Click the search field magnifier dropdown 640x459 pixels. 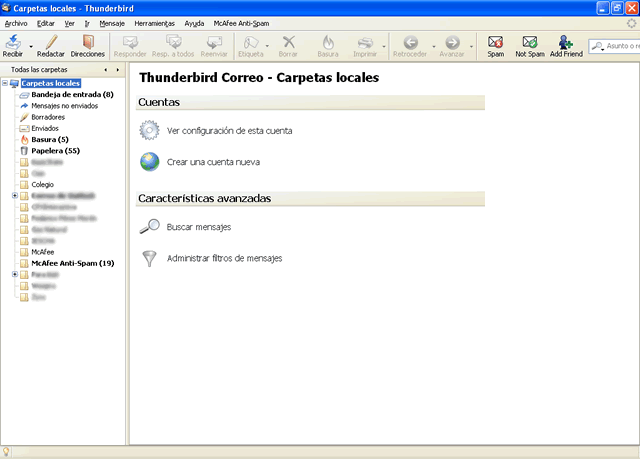pos(598,47)
